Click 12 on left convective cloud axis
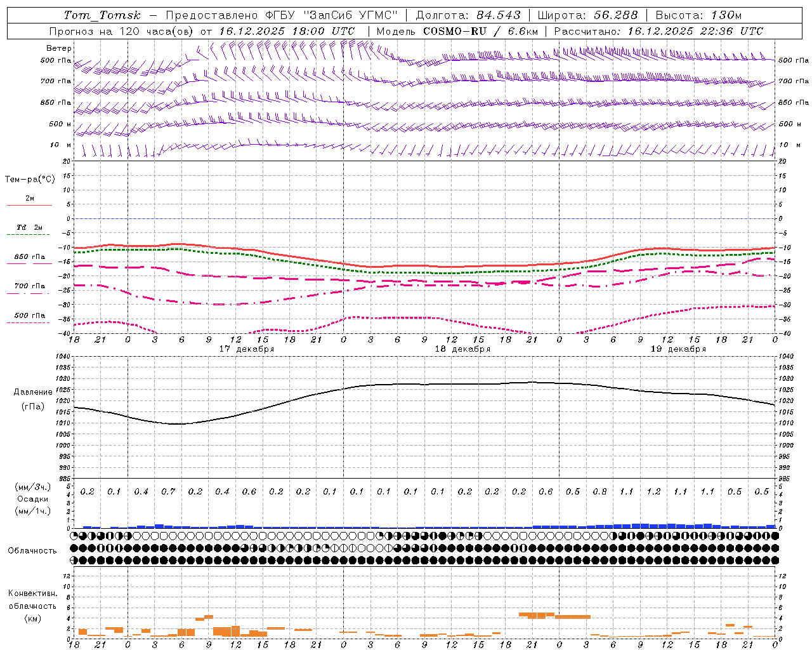This screenshot has width=812, height=650. (x=66, y=576)
